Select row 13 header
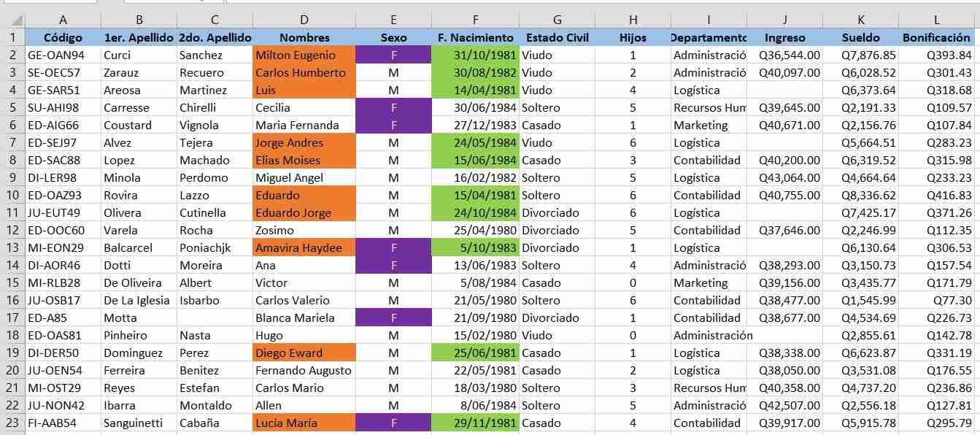This screenshot has height=435, width=980. coord(12,247)
